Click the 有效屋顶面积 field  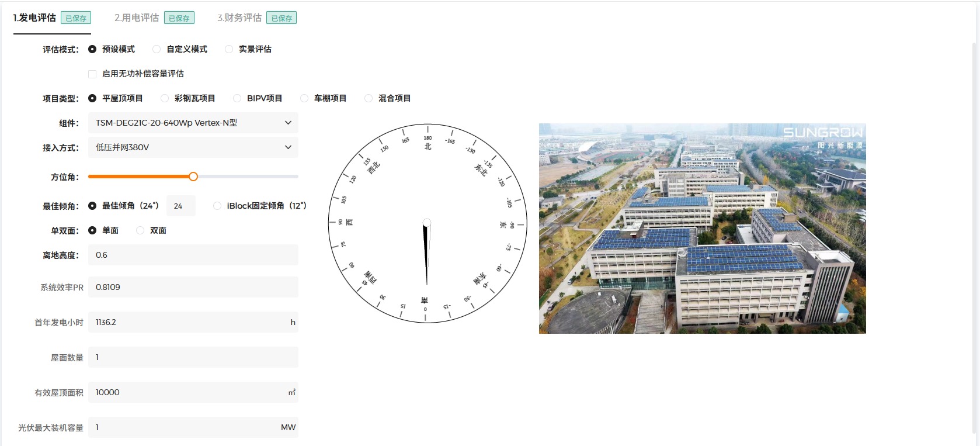193,392
